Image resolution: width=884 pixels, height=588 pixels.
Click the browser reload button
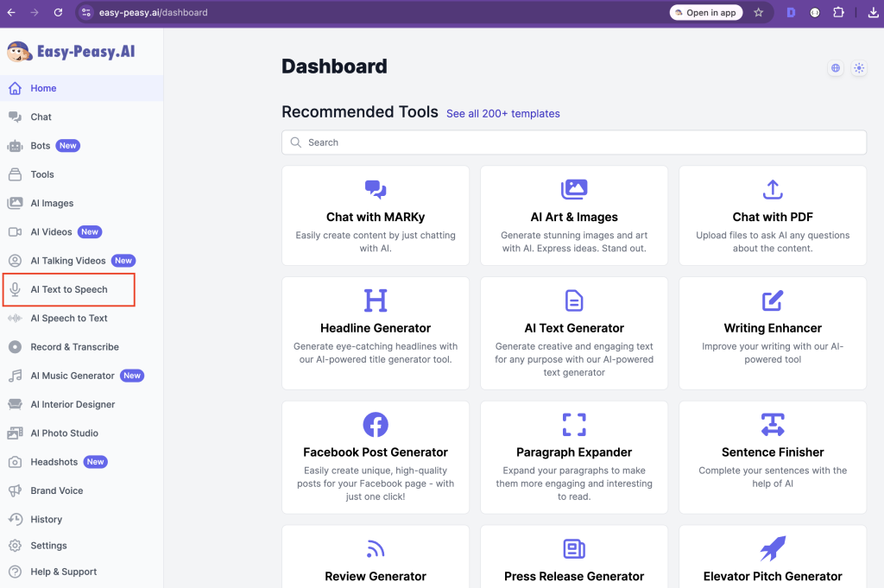pyautogui.click(x=58, y=13)
